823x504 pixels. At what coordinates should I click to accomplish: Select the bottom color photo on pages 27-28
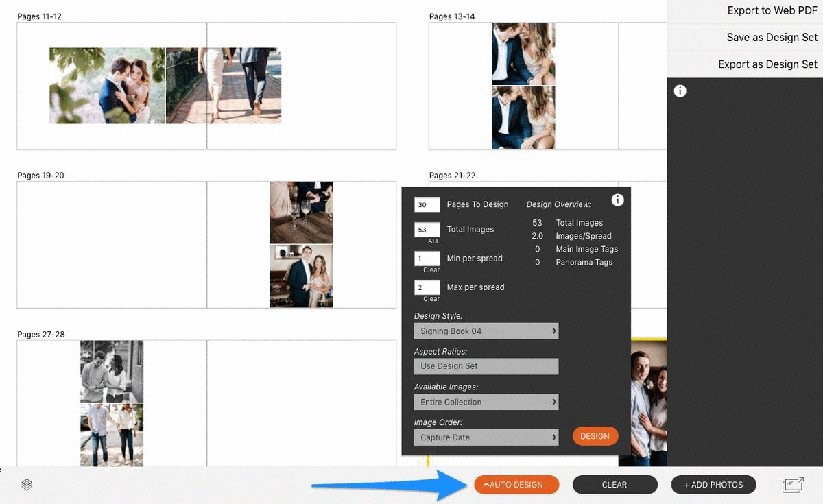coord(112,435)
